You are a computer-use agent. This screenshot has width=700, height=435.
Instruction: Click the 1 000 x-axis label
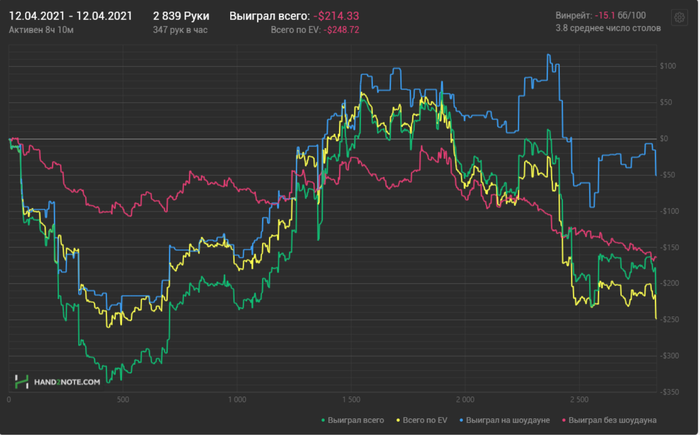[237, 399]
